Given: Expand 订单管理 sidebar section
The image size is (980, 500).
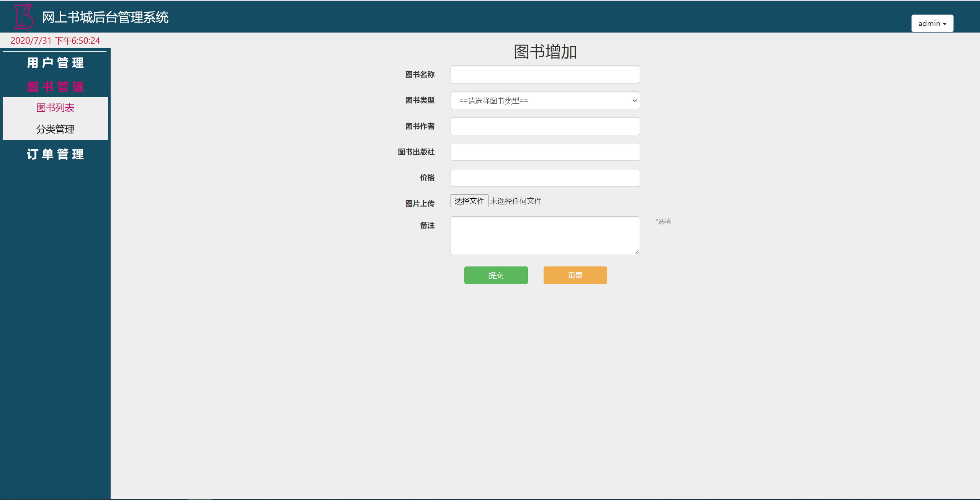Looking at the screenshot, I should click(x=55, y=154).
